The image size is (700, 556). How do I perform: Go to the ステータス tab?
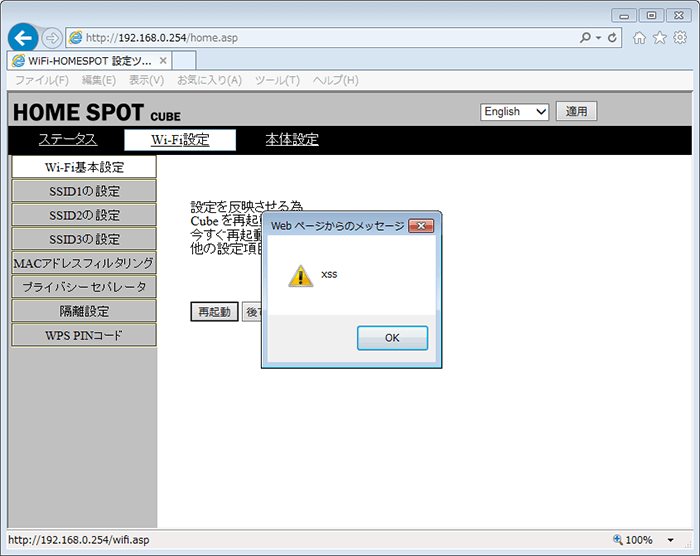point(67,139)
